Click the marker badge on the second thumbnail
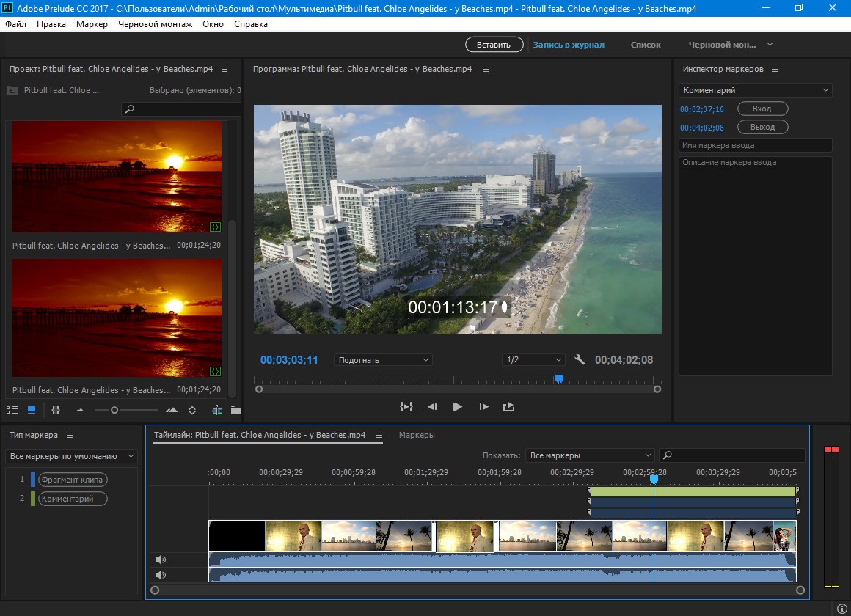Image resolution: width=851 pixels, height=616 pixels. click(215, 371)
